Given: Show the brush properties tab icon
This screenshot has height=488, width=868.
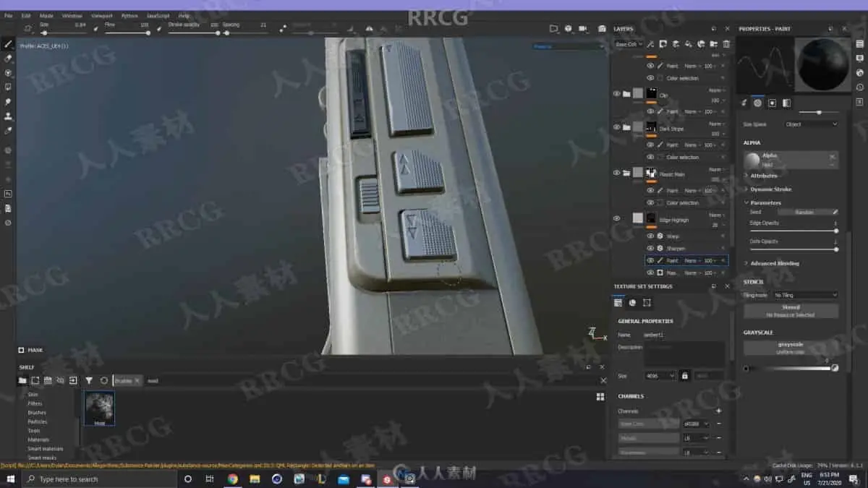Looking at the screenshot, I should coord(744,103).
